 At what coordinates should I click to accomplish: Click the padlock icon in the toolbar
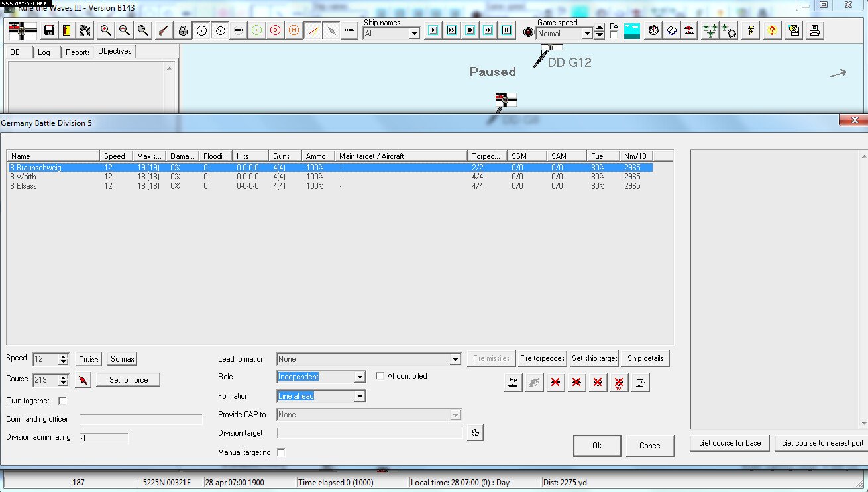[x=182, y=30]
